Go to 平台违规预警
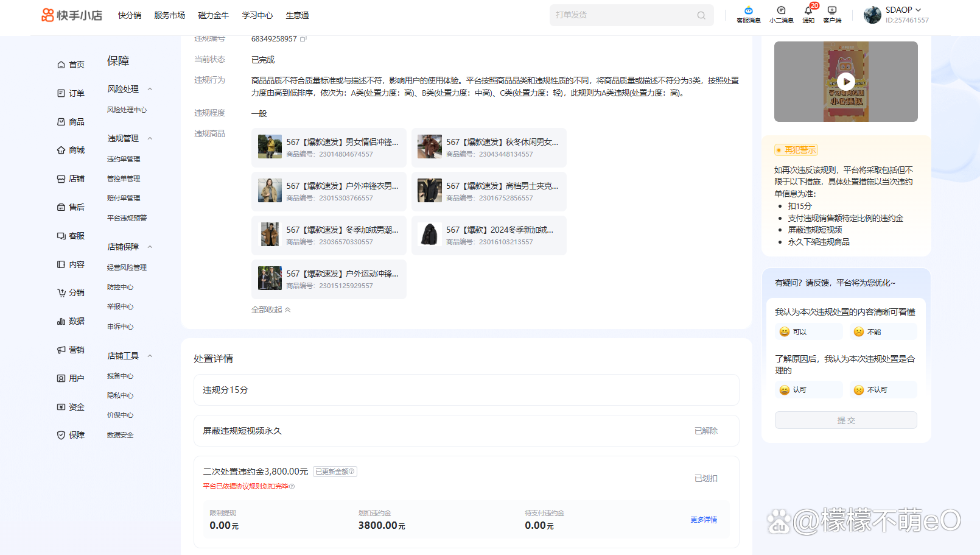Screen dimensions: 980x555 pyautogui.click(x=127, y=218)
